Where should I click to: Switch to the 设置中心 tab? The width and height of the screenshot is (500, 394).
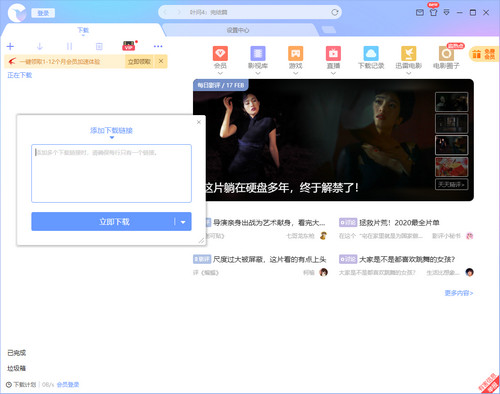[x=238, y=30]
